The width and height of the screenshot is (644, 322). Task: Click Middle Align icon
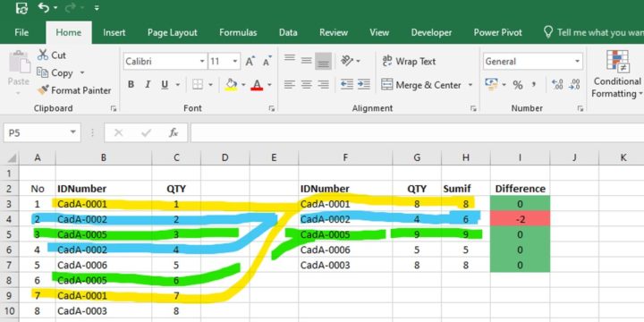tap(307, 61)
